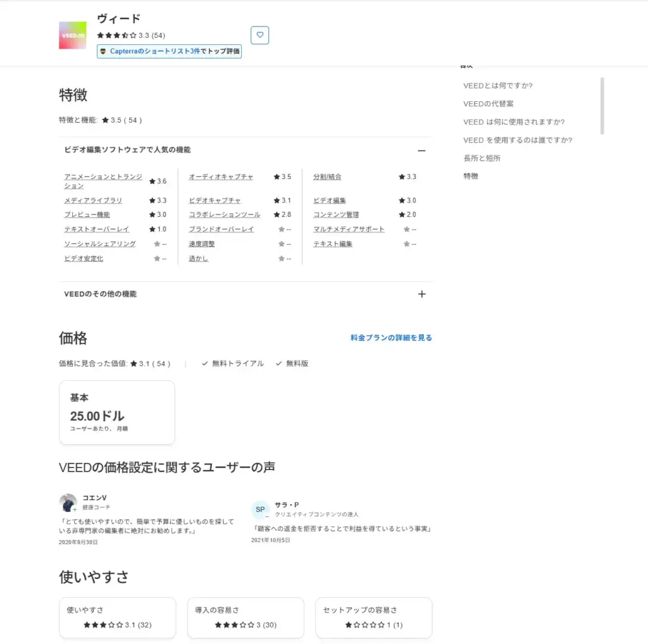Screen dimensions: 648x644
Task: Click the sidebar contents scrollbar
Action: [x=602, y=106]
